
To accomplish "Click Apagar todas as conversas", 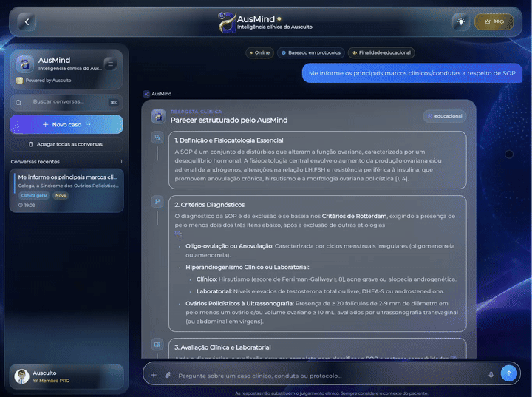I will (x=66, y=144).
